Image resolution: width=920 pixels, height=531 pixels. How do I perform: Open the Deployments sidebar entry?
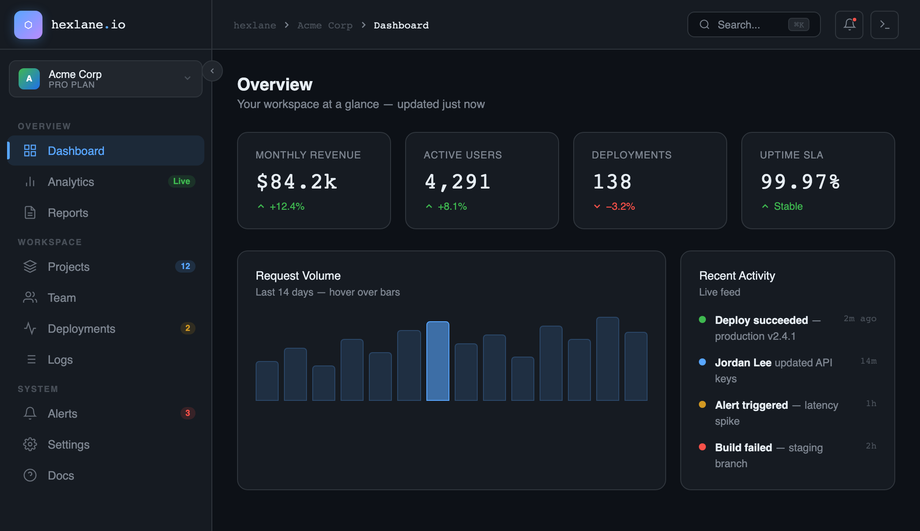[106, 329]
